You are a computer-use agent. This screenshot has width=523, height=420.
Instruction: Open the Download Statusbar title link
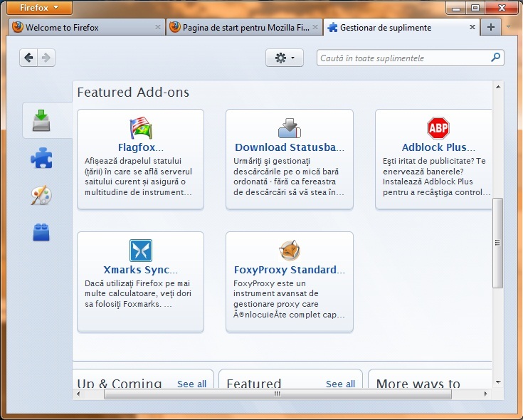(290, 147)
